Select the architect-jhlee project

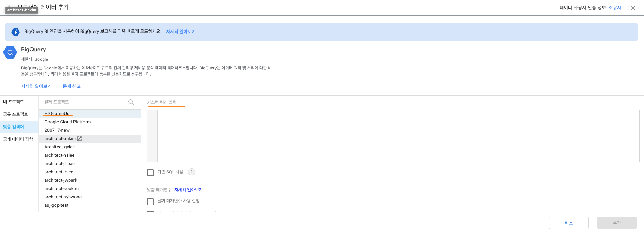[90, 172]
